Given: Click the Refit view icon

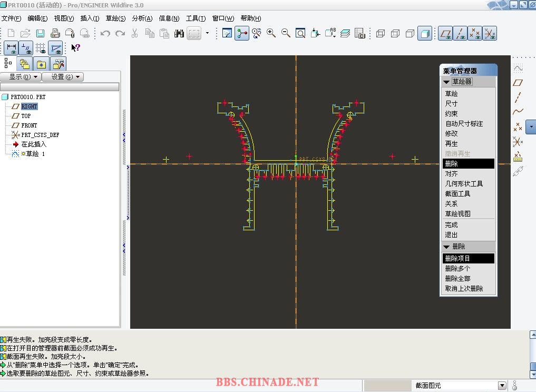Looking at the screenshot, I should coord(300,33).
